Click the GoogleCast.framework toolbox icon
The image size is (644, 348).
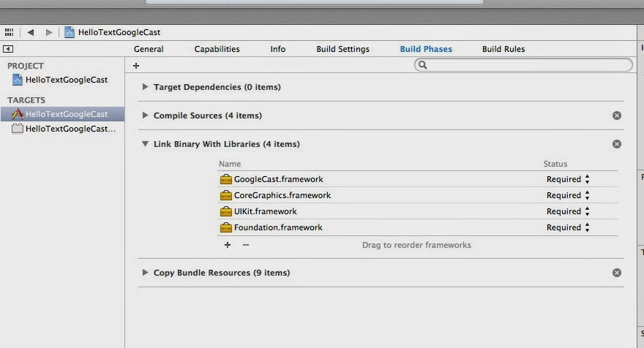(226, 179)
